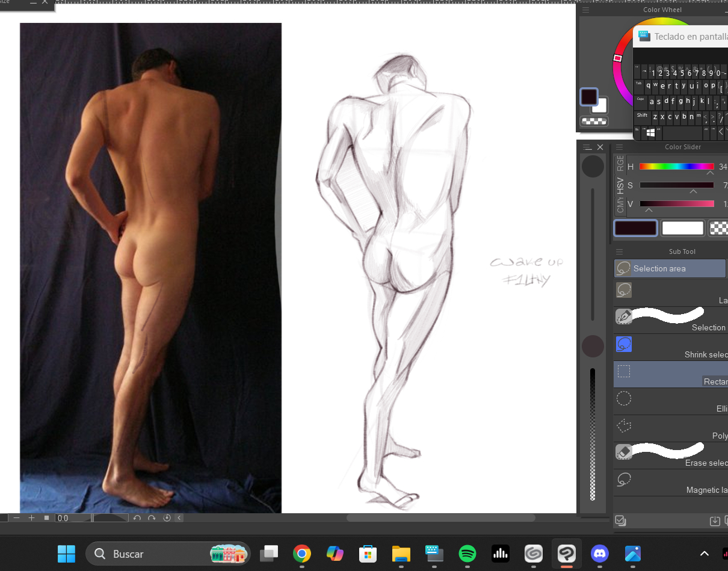Click the rotate canvas left icon

[x=137, y=518]
